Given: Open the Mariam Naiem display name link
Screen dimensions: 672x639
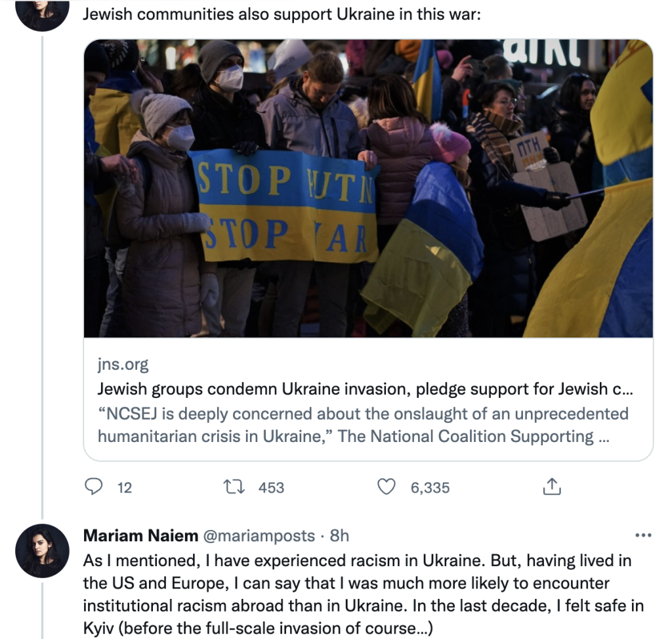Looking at the screenshot, I should click(x=140, y=536).
